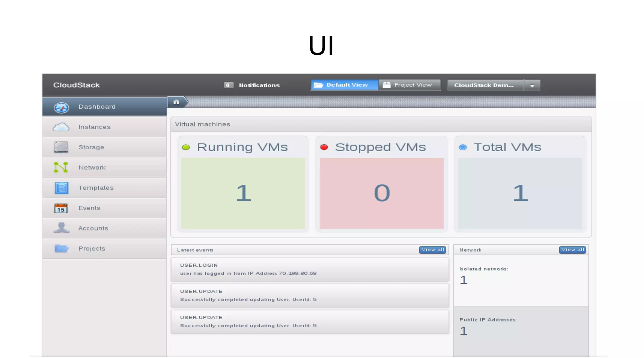Click the Dashboard gauge icon
The image size is (644, 358).
(61, 107)
